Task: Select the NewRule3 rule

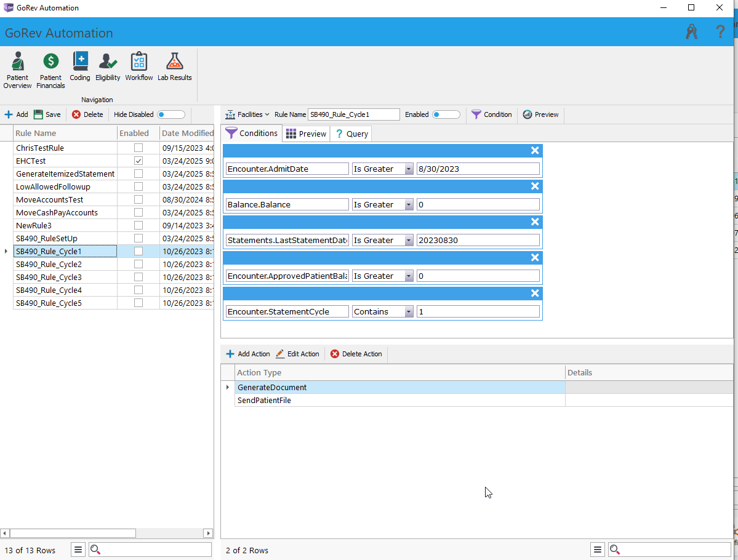Action: [65, 225]
